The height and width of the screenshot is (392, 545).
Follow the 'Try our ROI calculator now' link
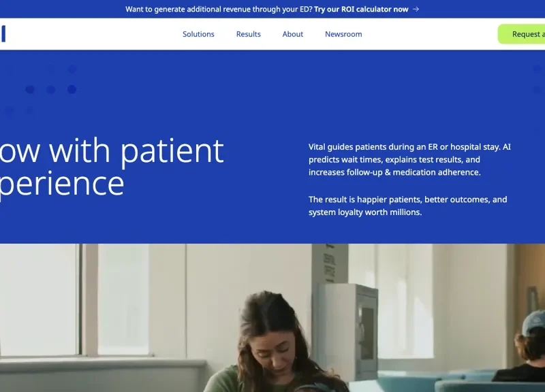click(x=361, y=10)
